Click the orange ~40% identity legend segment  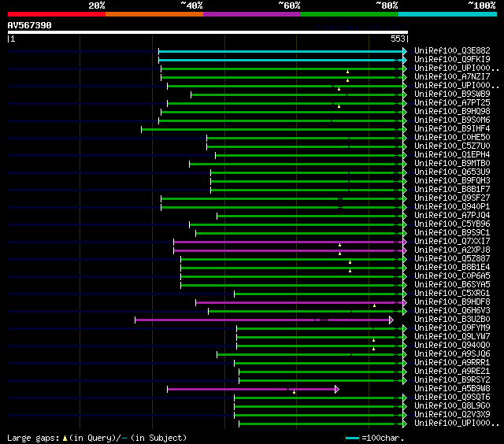click(154, 14)
